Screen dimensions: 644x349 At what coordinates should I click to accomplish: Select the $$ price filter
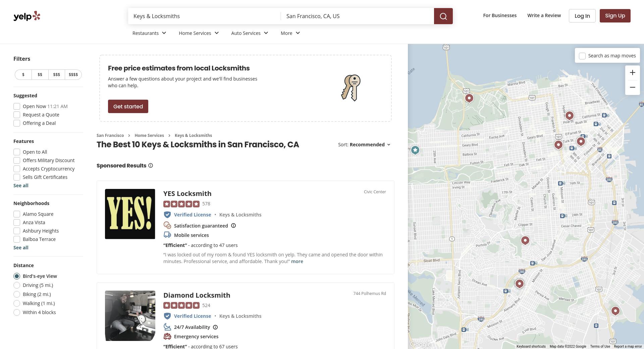point(40,74)
